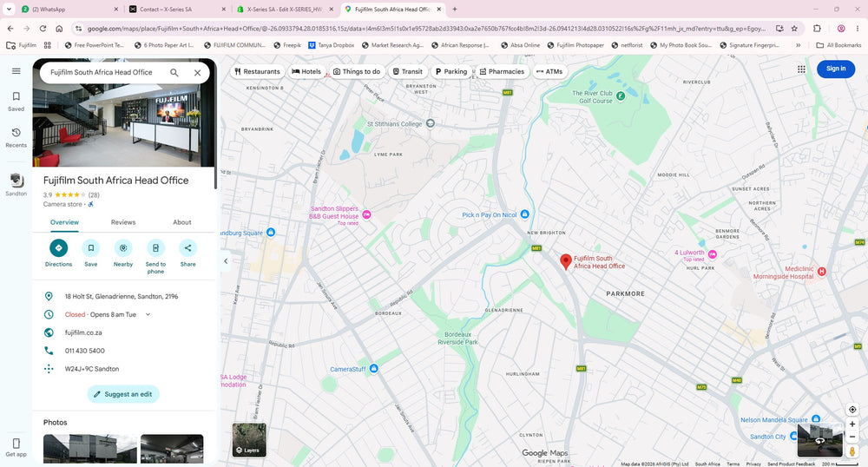The width and height of the screenshot is (868, 467).
Task: Open the Google apps grid
Action: coord(801,69)
